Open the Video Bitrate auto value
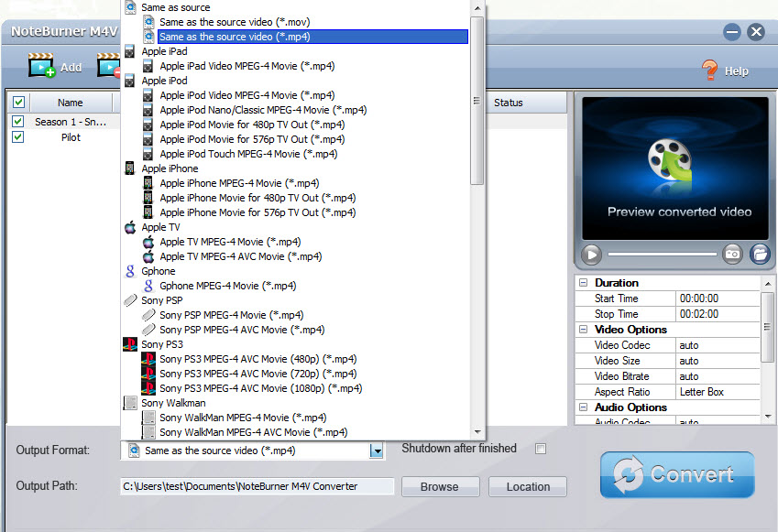778x532 pixels. coord(718,376)
